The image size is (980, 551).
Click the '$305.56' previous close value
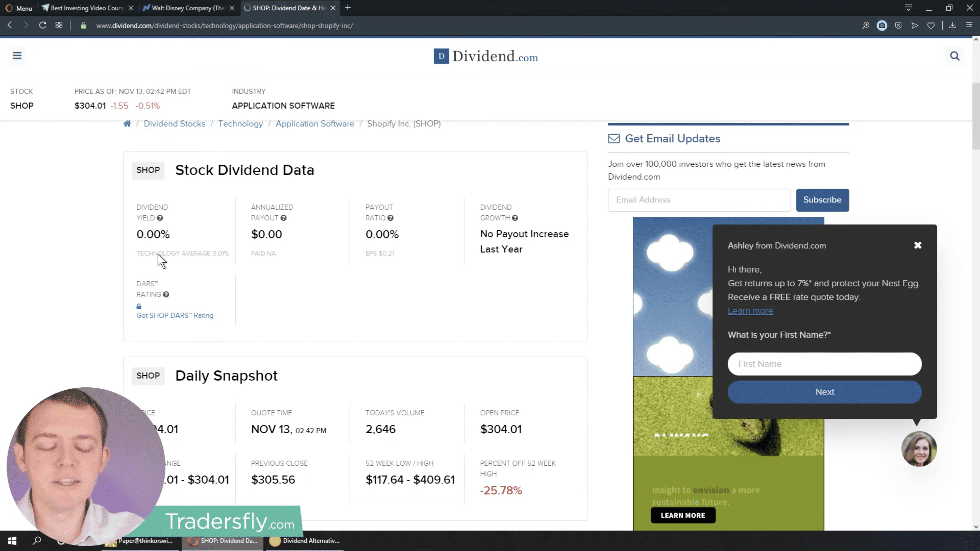[273, 480]
